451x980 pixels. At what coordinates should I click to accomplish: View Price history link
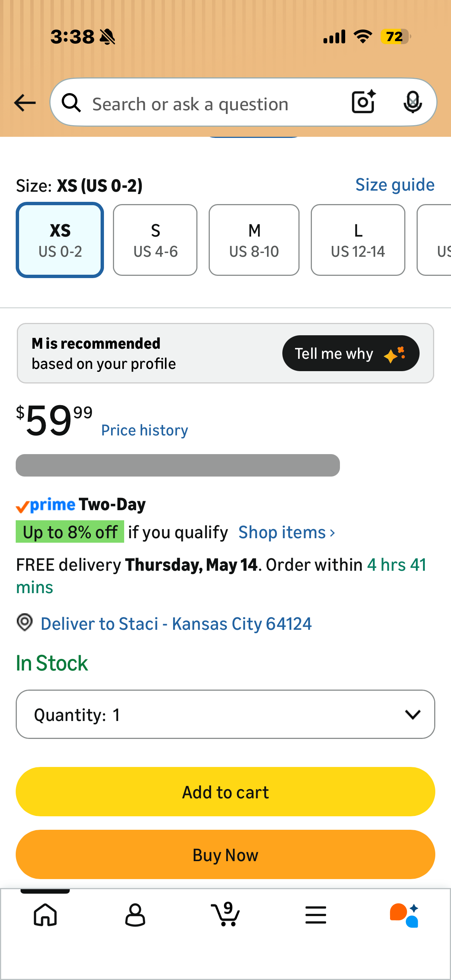tap(145, 430)
